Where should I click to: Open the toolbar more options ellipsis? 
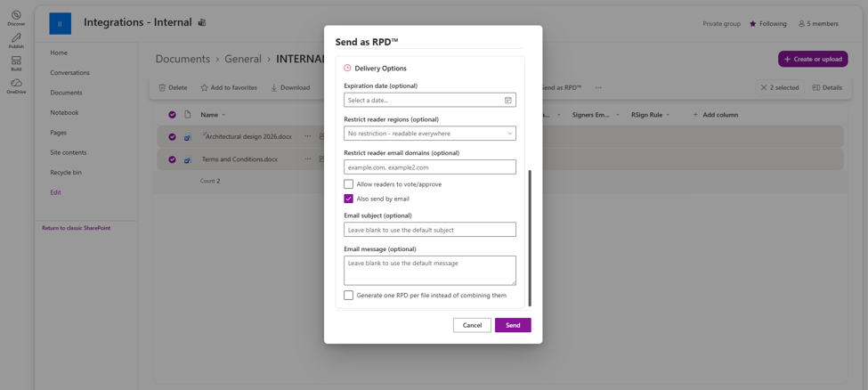click(x=598, y=87)
